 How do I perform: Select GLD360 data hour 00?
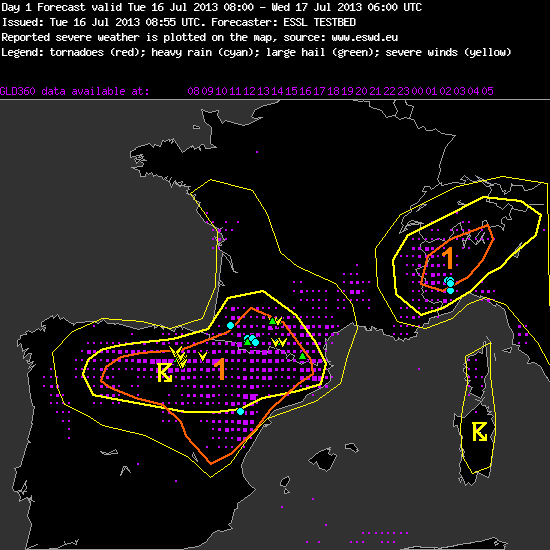417,91
